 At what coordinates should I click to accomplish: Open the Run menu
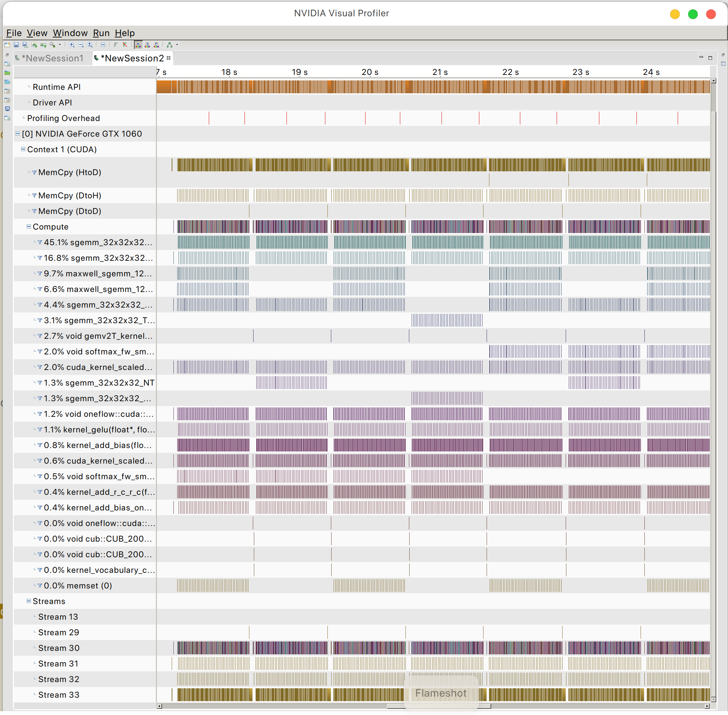(x=101, y=33)
